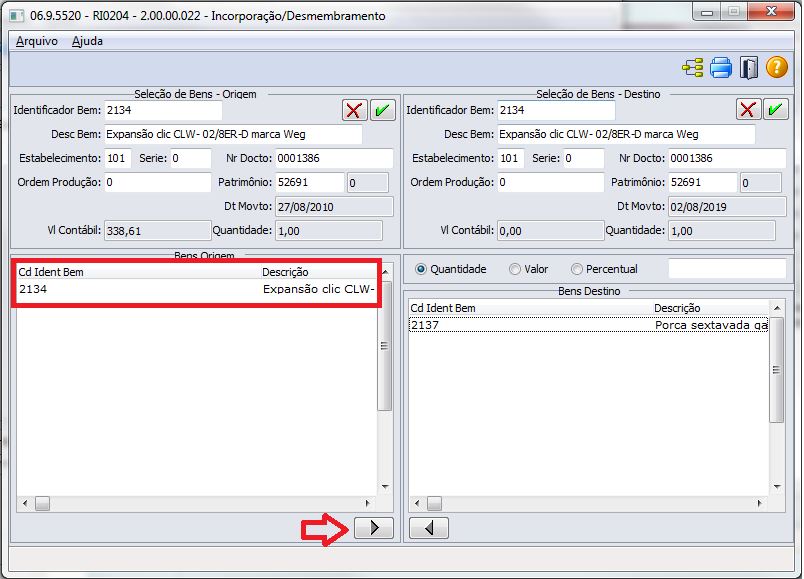Click the exit door toolbar icon

pyautogui.click(x=749, y=68)
